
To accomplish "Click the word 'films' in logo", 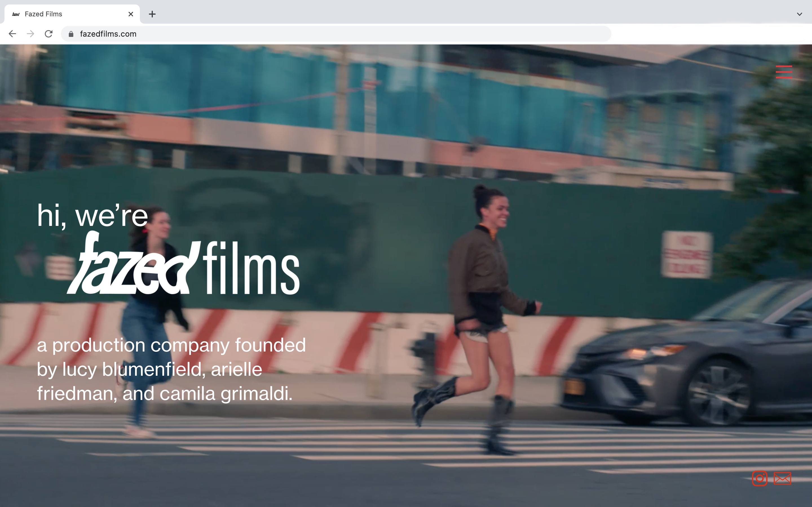I will 251,268.
